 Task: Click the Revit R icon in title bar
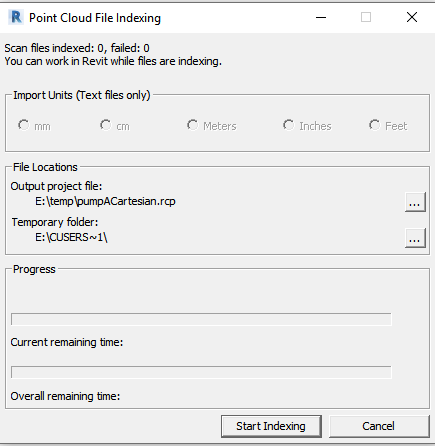coord(16,17)
